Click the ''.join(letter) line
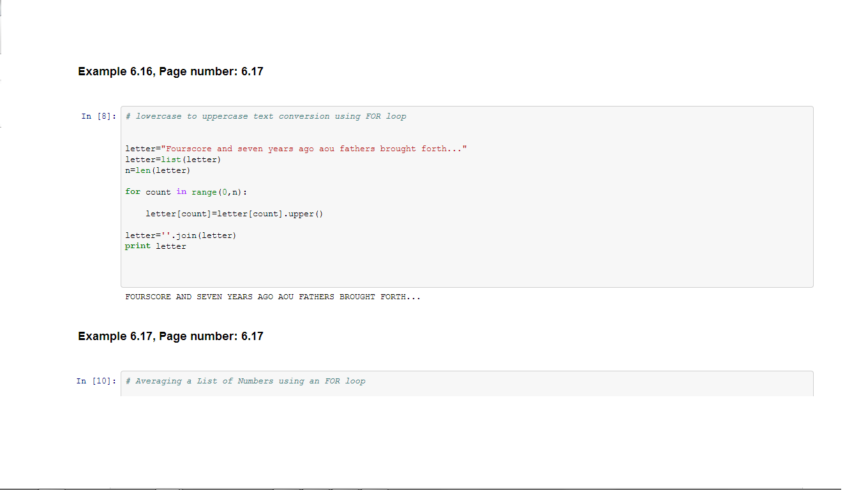The height and width of the screenshot is (490, 868). point(181,235)
